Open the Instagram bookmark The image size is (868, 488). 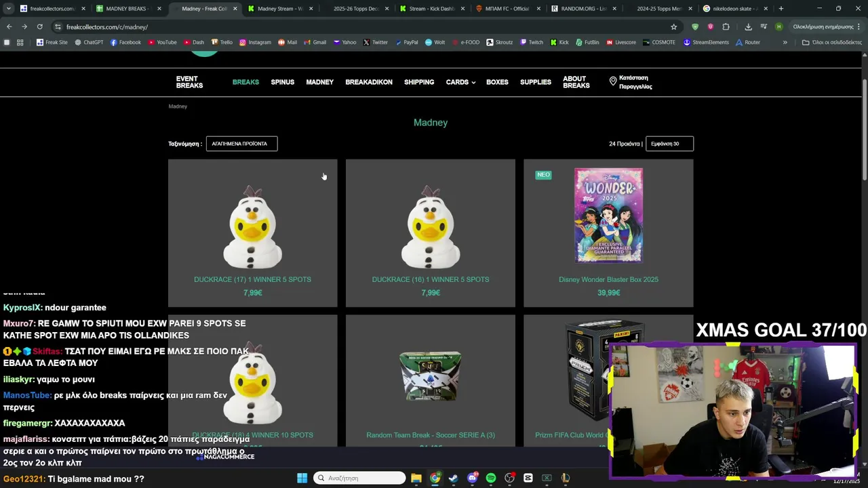pos(254,42)
